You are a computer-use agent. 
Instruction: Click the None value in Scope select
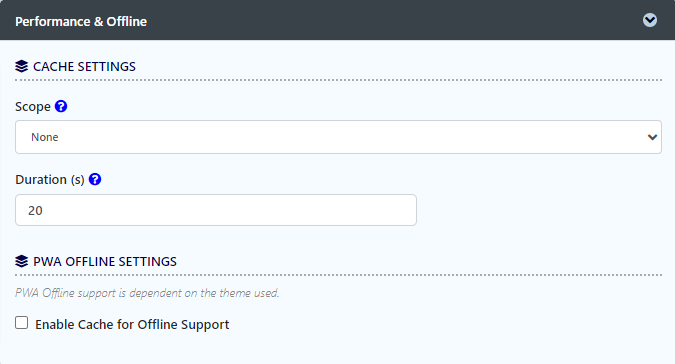45,137
